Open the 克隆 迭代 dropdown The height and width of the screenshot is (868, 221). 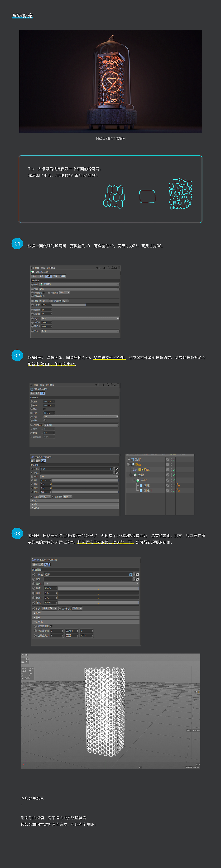click(79, 289)
